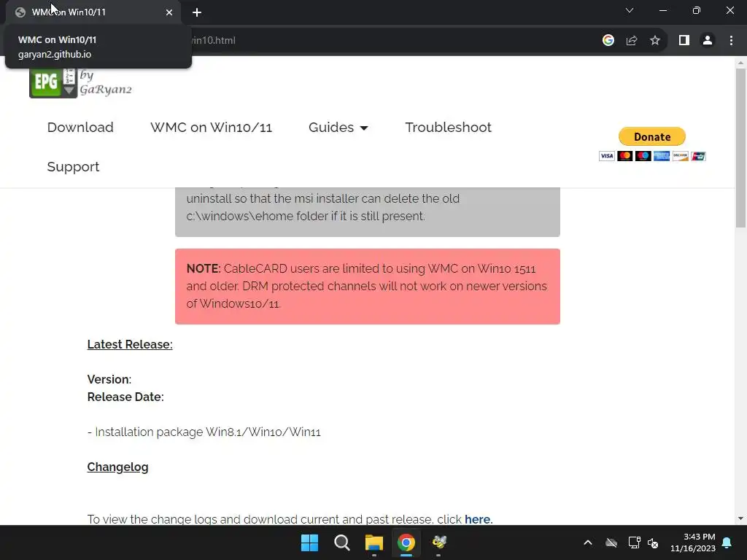The height and width of the screenshot is (560, 747).
Task: Show hidden system tray icons
Action: [588, 542]
